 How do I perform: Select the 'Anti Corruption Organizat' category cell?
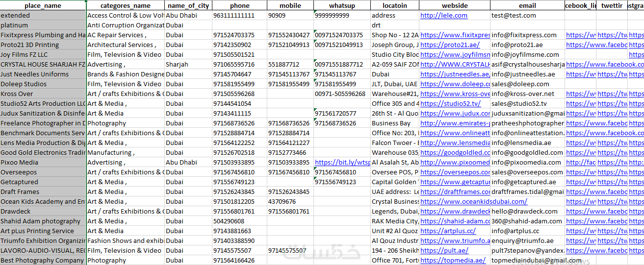pyautogui.click(x=126, y=25)
